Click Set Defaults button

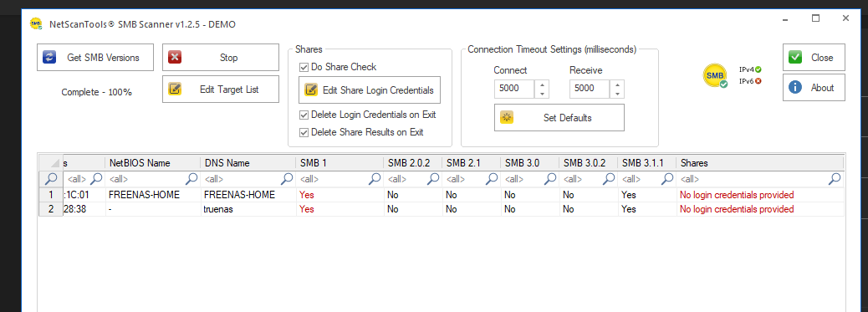[559, 117]
